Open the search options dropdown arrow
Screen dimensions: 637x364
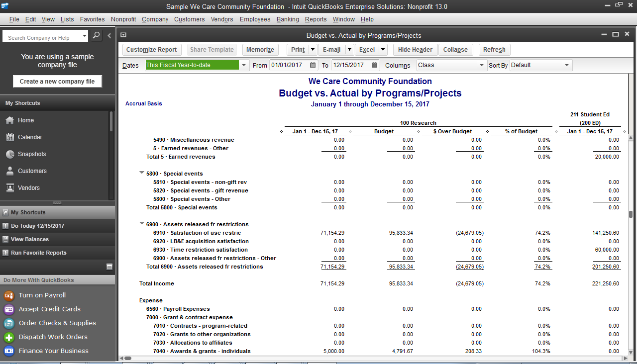coord(85,36)
